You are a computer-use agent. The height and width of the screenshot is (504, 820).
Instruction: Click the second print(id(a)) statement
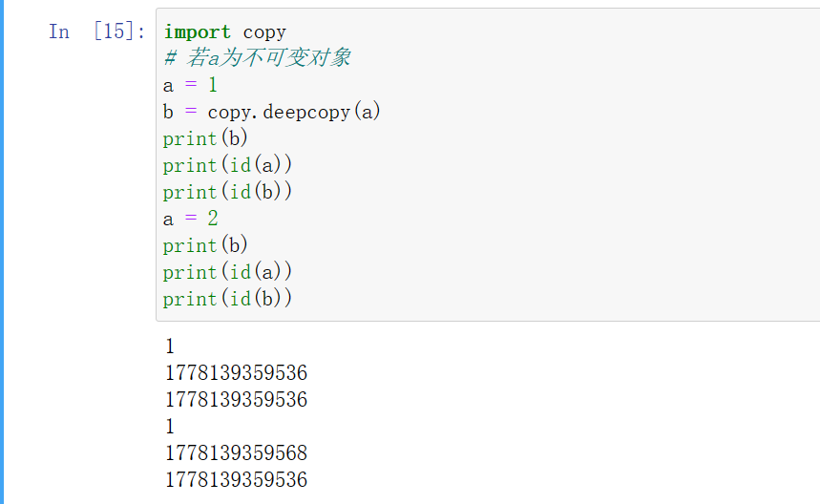click(227, 272)
